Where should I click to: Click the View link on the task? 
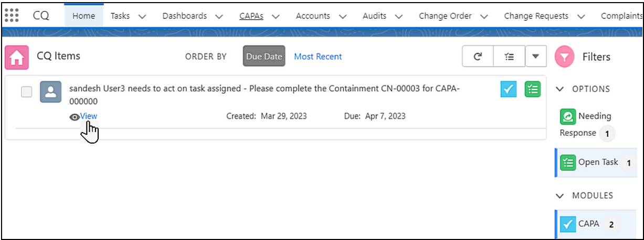(x=88, y=116)
